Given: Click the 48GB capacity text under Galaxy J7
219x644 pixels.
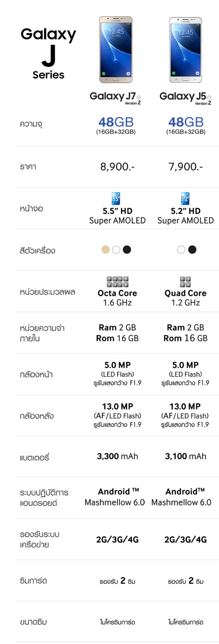Looking at the screenshot, I should (x=116, y=122).
